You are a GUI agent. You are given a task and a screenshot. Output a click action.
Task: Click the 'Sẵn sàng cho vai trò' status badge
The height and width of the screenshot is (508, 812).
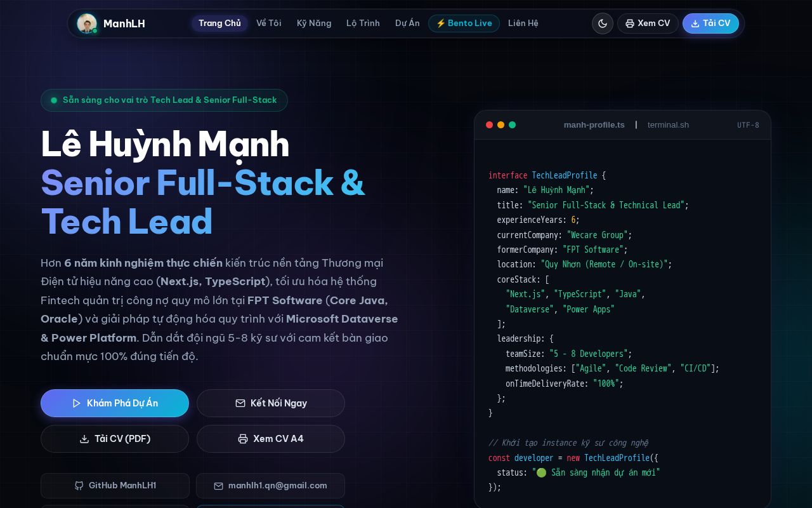click(164, 100)
